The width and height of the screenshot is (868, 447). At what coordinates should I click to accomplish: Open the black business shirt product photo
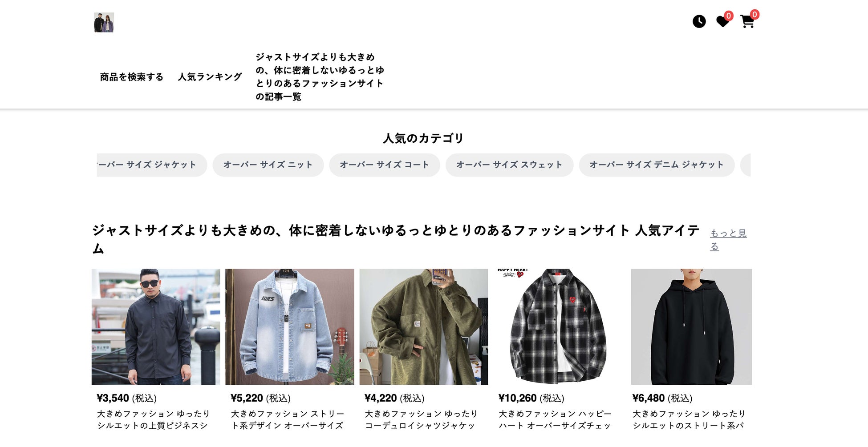[x=156, y=326]
